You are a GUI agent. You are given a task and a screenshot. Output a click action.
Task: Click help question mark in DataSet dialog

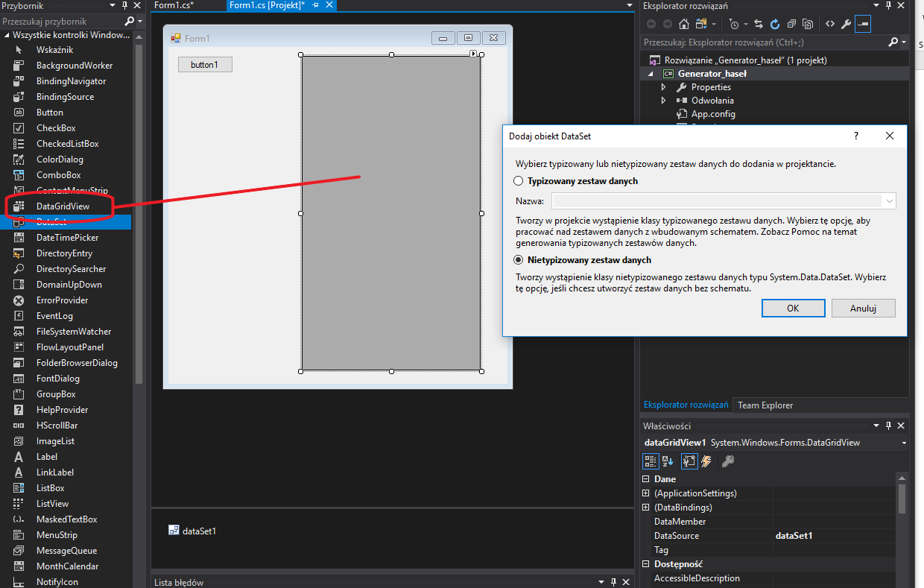coord(856,136)
